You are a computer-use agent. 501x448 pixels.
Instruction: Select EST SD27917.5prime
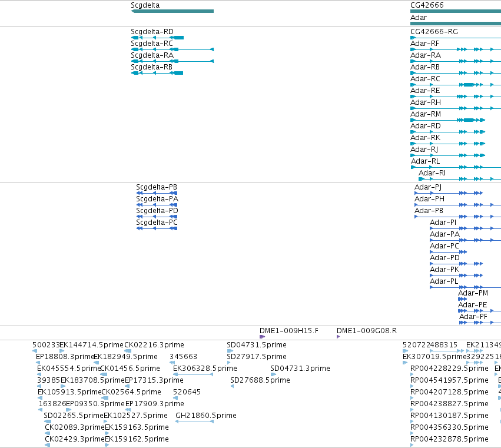(257, 357)
